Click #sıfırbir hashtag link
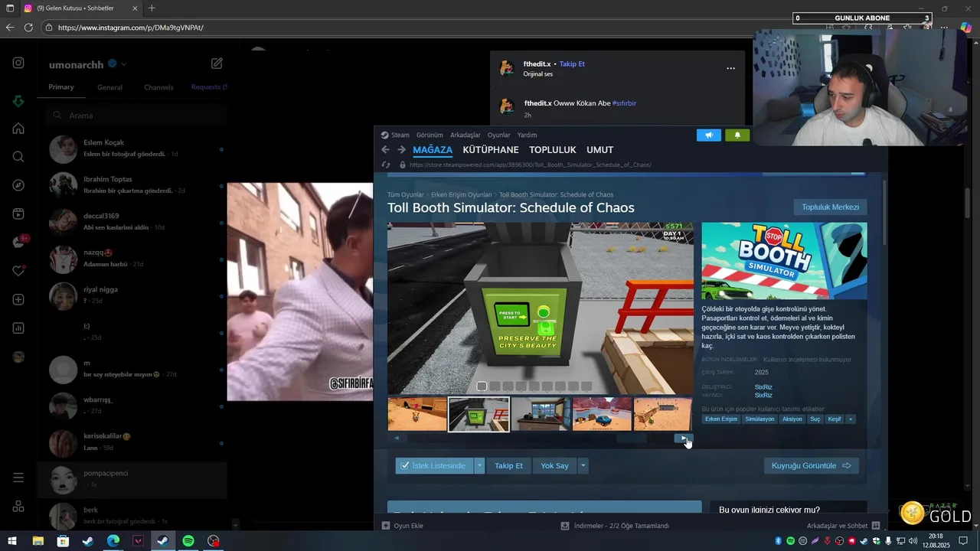The height and width of the screenshot is (551, 980). click(x=624, y=103)
